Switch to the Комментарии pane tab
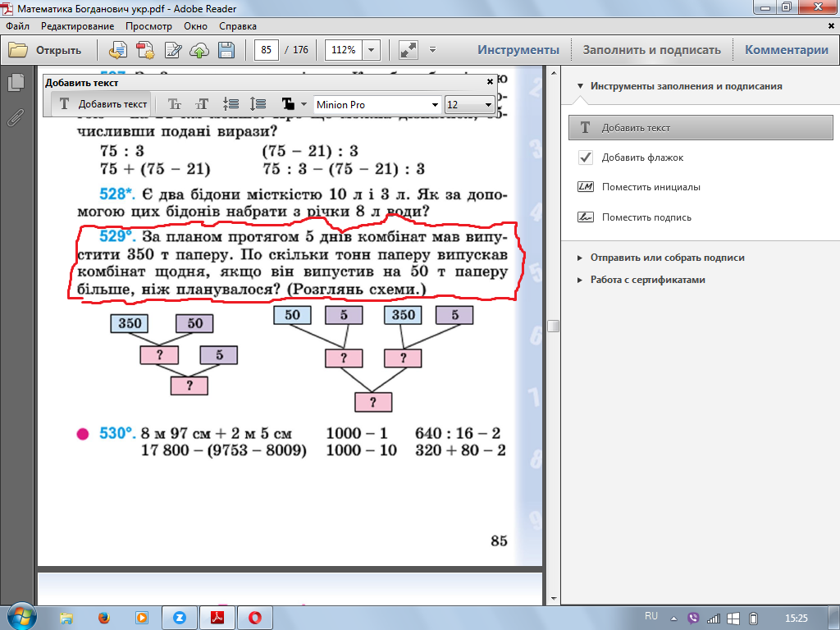This screenshot has width=840, height=630. click(786, 50)
